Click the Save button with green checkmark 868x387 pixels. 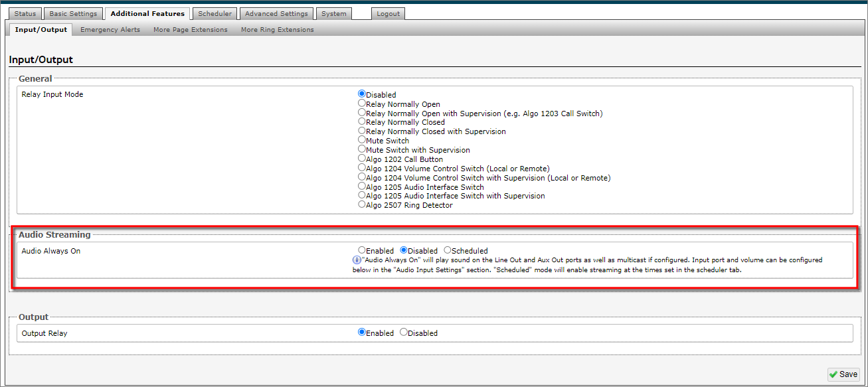pyautogui.click(x=843, y=374)
